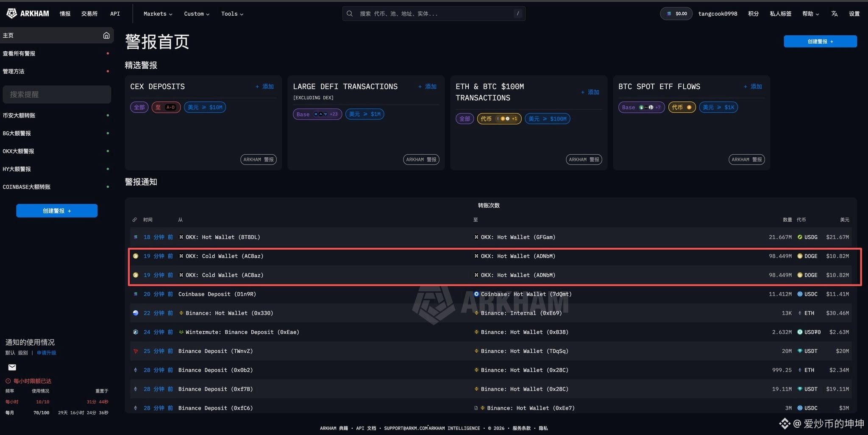This screenshot has width=868, height=435.
Task: Click the $0.00 balance pill
Action: click(x=676, y=14)
